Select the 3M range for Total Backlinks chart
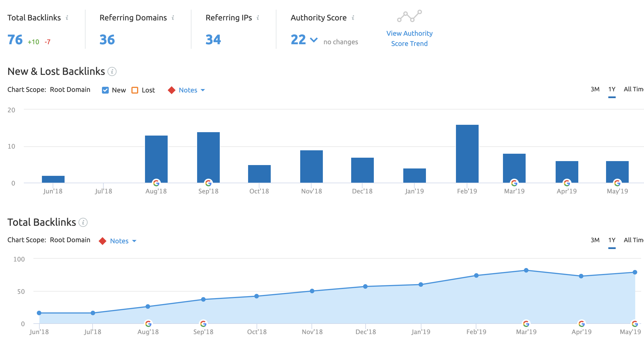 (595, 240)
